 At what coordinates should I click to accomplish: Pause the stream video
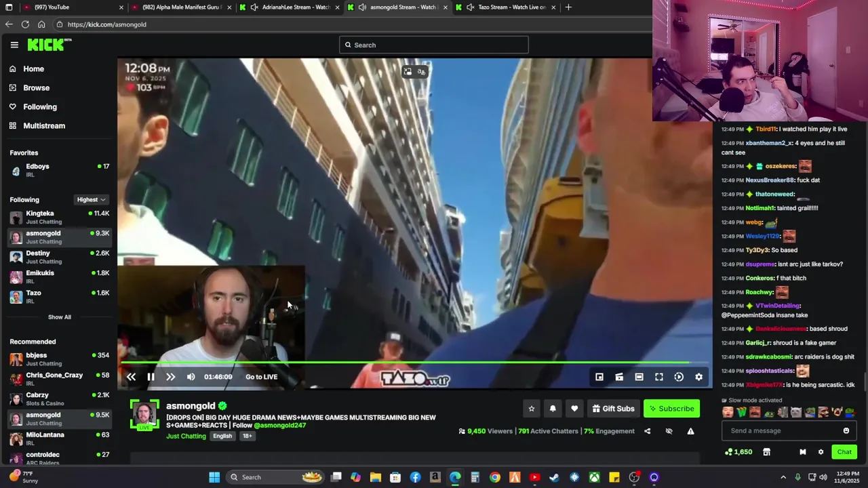point(151,377)
